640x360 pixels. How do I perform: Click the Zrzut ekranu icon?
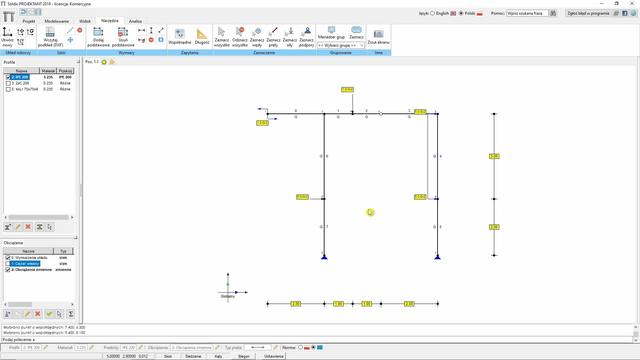[378, 34]
